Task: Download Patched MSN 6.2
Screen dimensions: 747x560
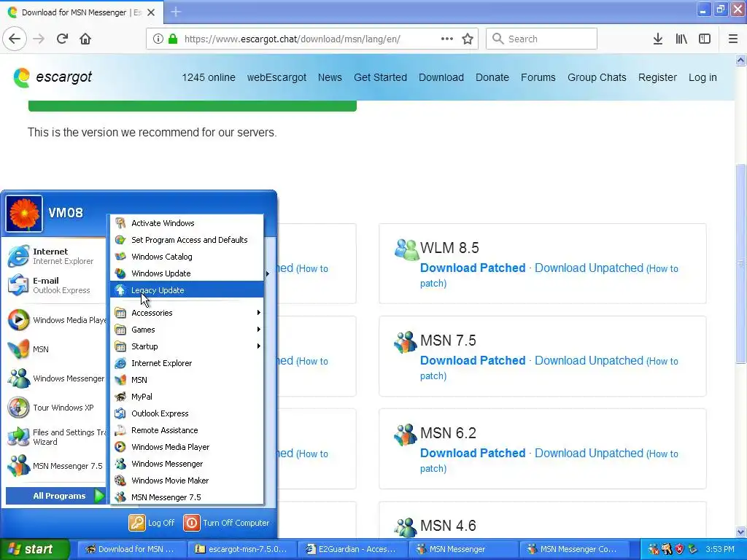Action: point(473,453)
